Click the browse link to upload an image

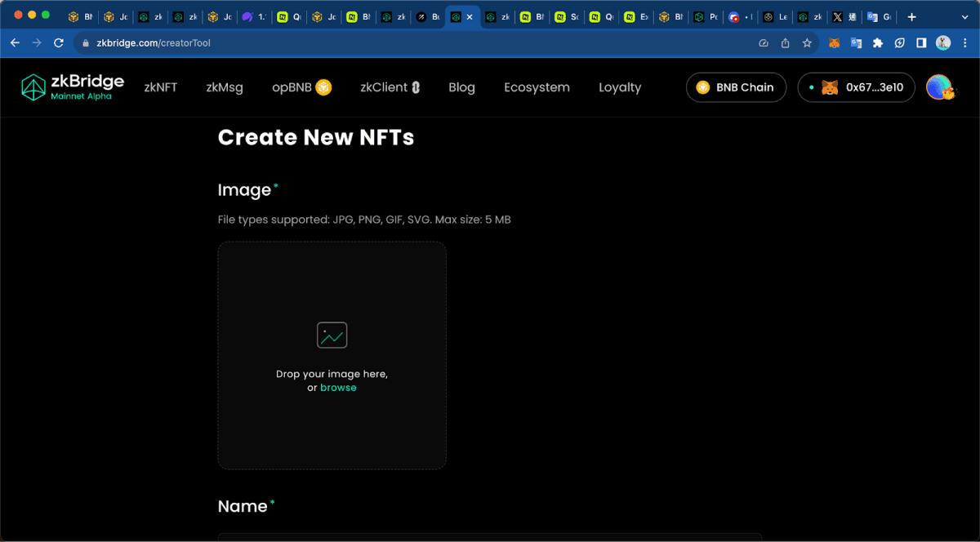click(338, 388)
